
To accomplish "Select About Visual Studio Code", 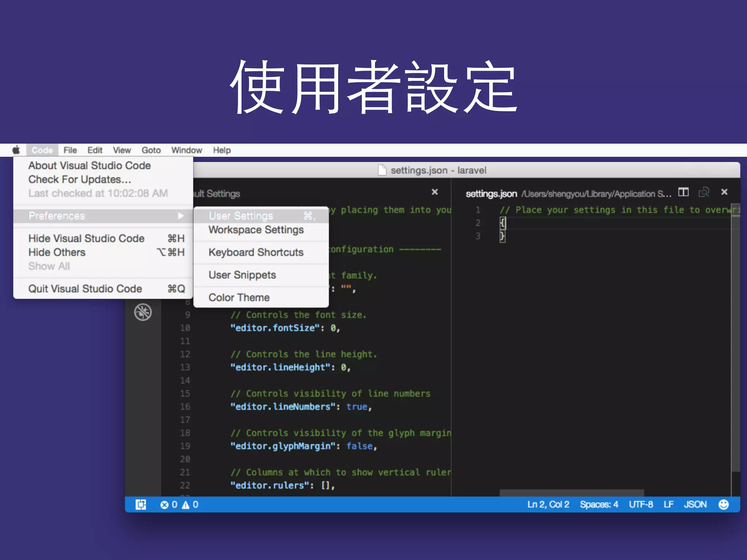I will pyautogui.click(x=103, y=166).
